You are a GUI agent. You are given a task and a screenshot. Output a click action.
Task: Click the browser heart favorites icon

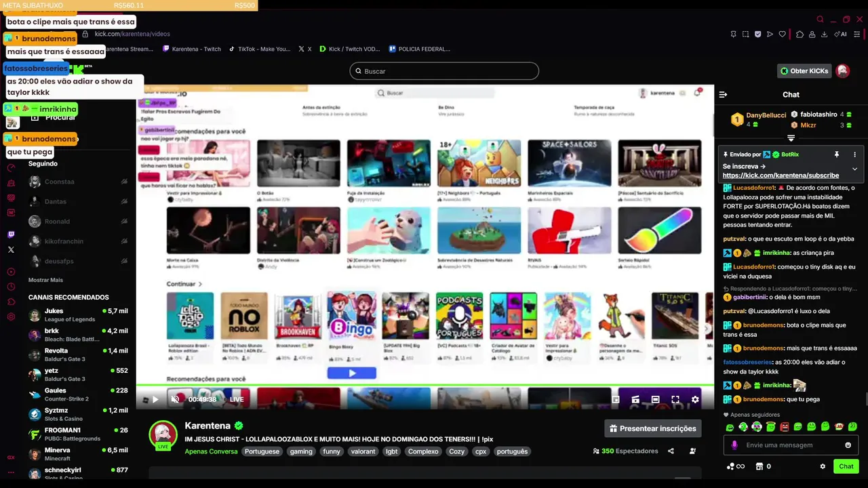click(782, 34)
